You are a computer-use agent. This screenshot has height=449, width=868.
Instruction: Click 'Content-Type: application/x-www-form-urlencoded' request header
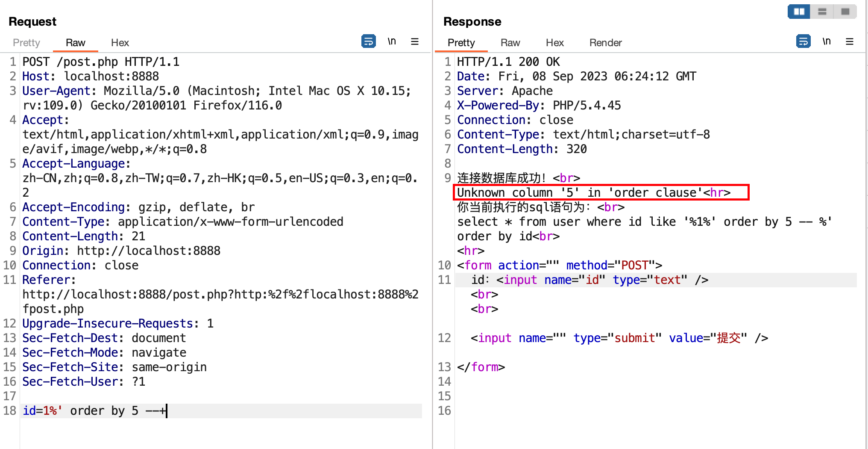[x=183, y=222]
